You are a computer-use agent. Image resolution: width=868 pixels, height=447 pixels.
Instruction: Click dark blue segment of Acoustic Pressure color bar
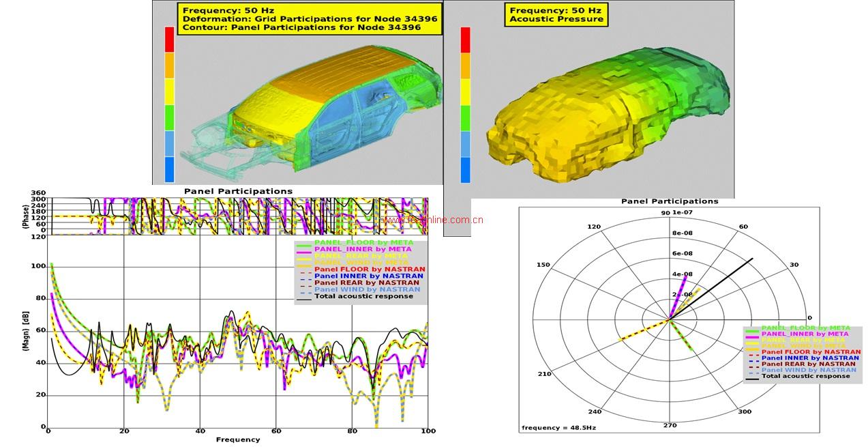tap(465, 170)
